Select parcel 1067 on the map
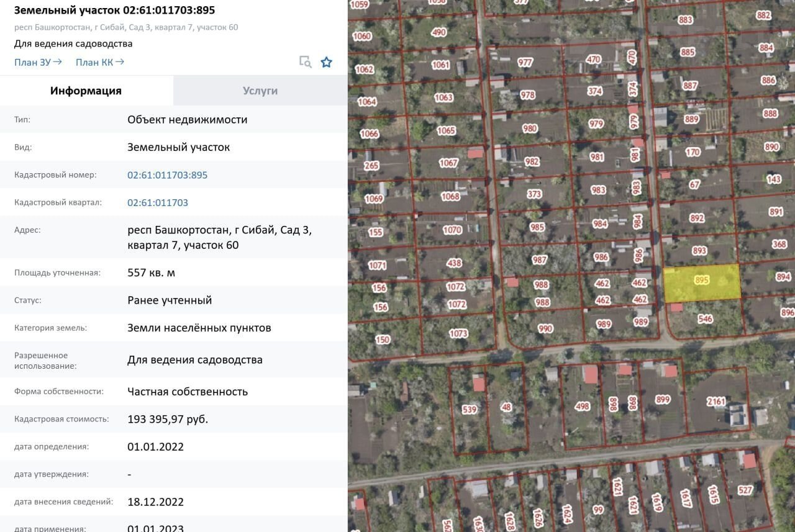This screenshot has width=795, height=532. pos(448,163)
